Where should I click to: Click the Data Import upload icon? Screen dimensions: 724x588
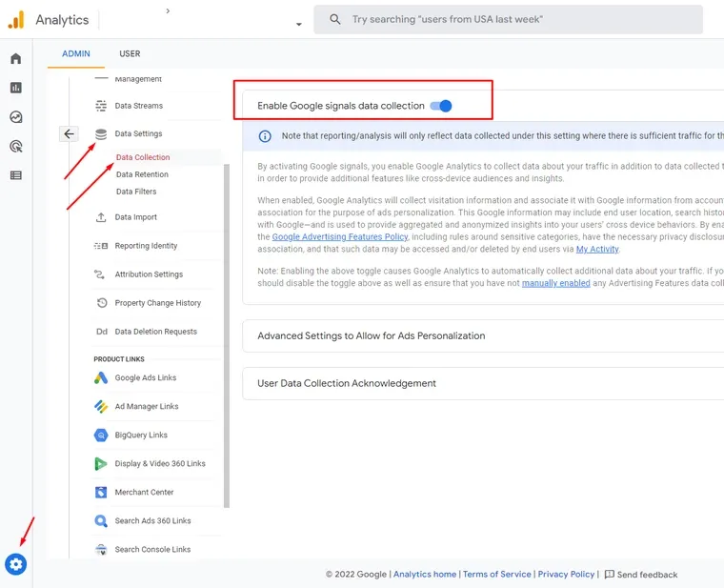click(x=101, y=217)
